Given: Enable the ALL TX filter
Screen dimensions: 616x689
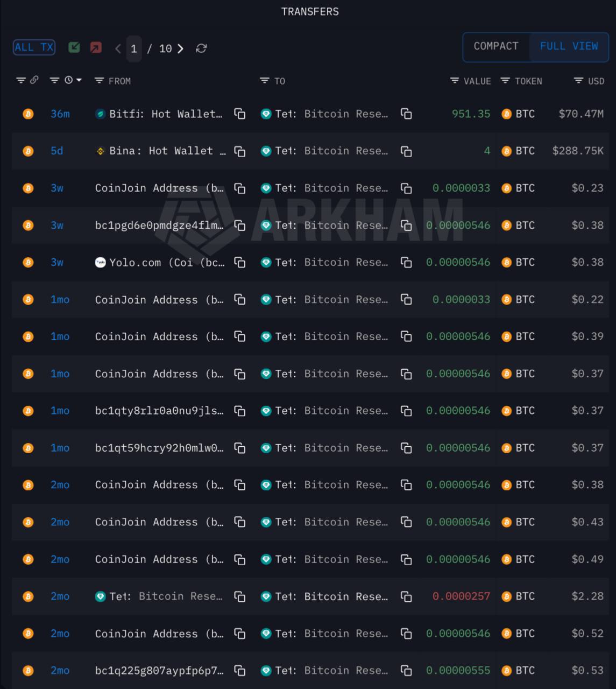Looking at the screenshot, I should tap(34, 47).
